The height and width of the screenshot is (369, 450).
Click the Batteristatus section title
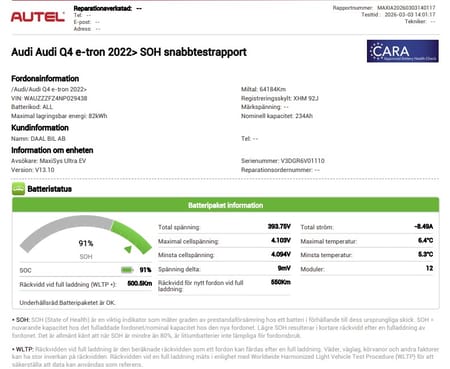click(50, 189)
